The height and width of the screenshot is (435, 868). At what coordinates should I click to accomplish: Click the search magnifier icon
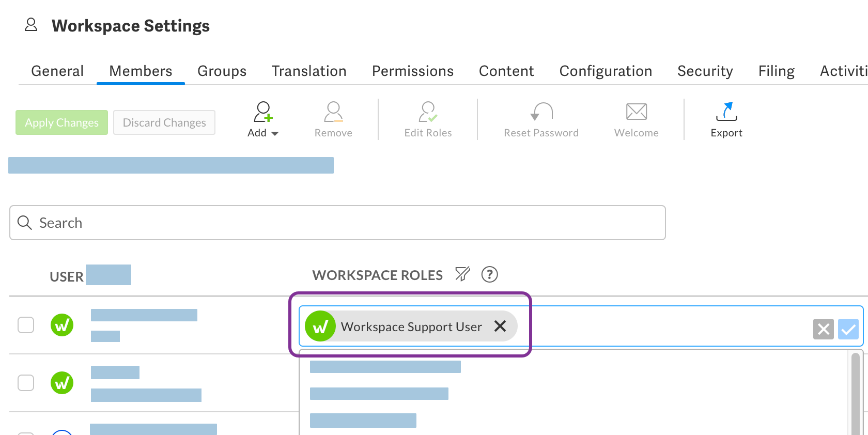click(x=25, y=223)
